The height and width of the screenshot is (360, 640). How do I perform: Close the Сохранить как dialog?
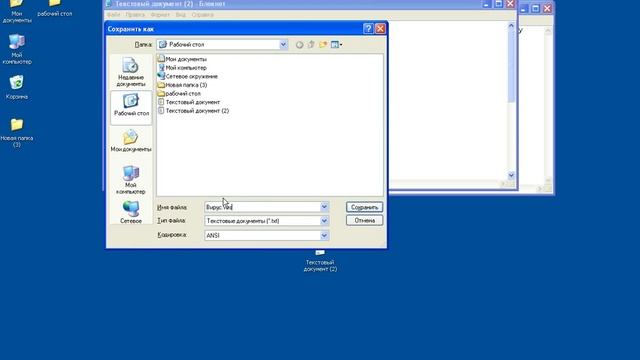(380, 29)
